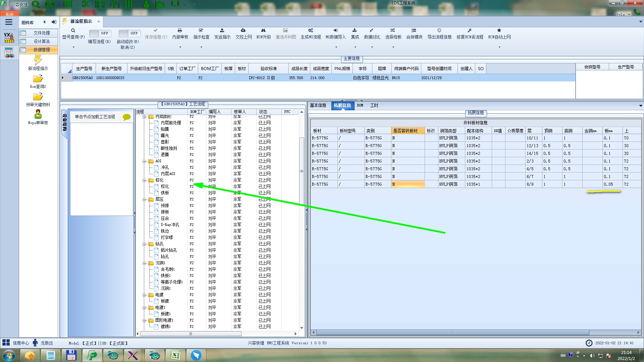Switch to the 基本信息 tab

318,106
